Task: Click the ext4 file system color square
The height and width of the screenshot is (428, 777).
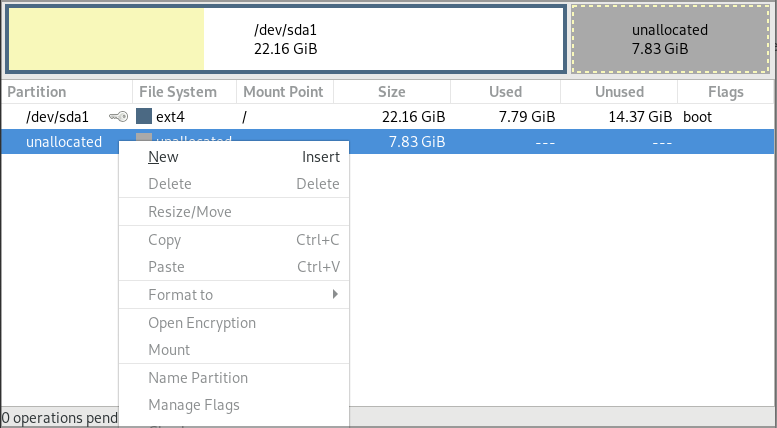Action: [x=144, y=116]
